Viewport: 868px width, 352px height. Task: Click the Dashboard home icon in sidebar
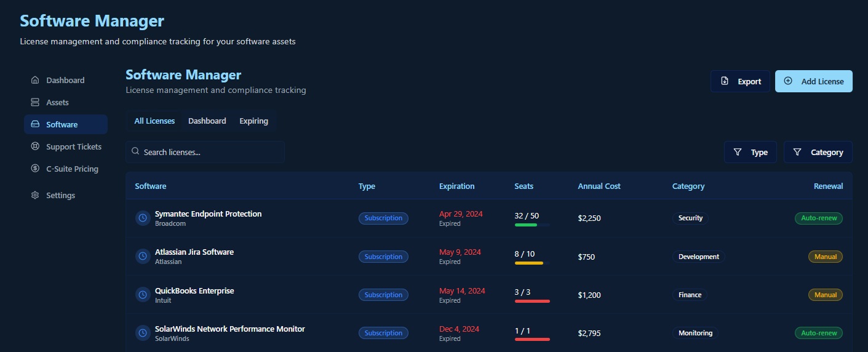pyautogui.click(x=35, y=80)
